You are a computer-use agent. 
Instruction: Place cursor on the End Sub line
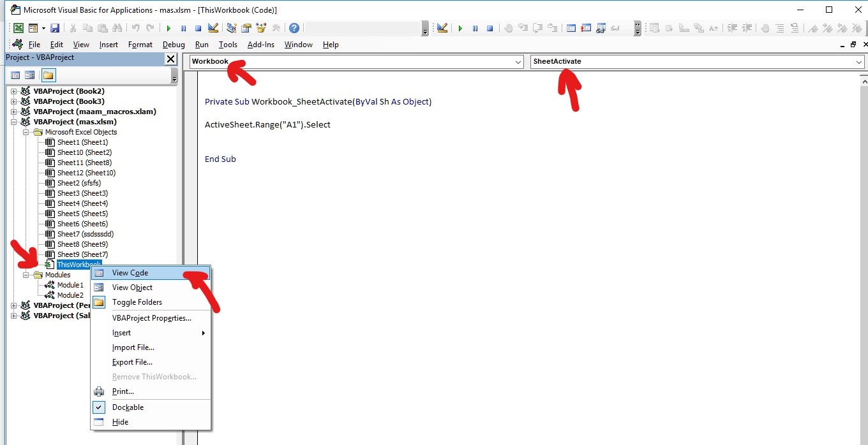coord(220,159)
